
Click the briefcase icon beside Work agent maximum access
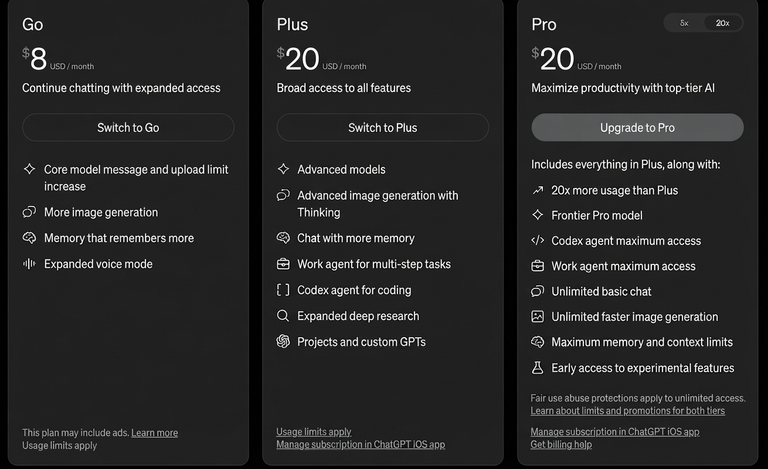pos(538,266)
